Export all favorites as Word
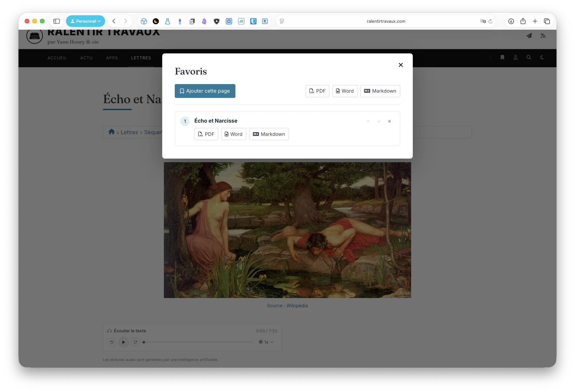The width and height of the screenshot is (575, 392). click(345, 91)
